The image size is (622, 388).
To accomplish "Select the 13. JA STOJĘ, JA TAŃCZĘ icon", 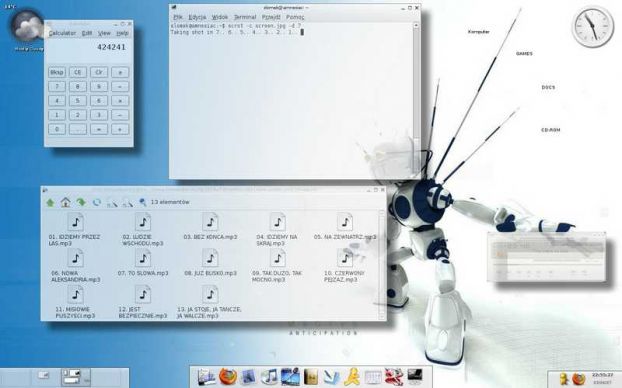I will pos(210,294).
